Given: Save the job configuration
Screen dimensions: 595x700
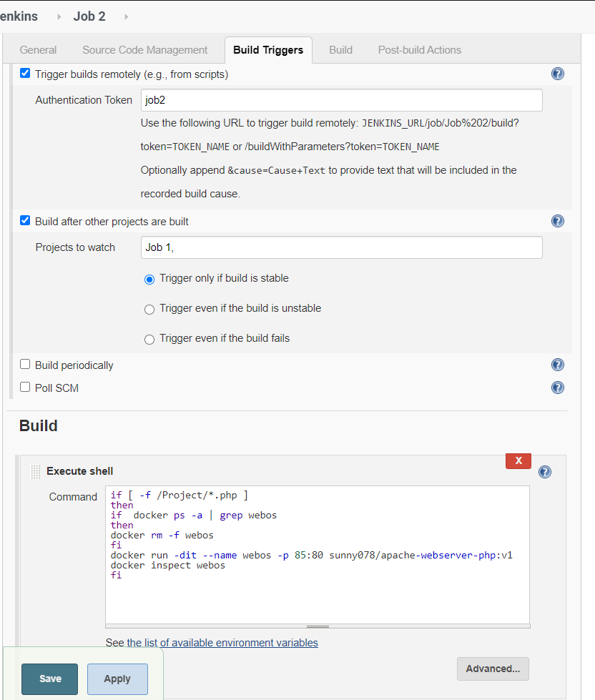Looking at the screenshot, I should (49, 679).
